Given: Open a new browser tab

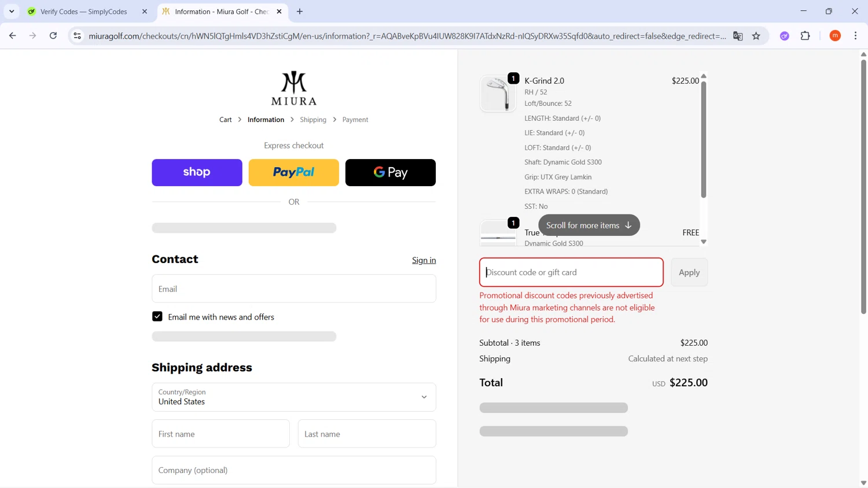Looking at the screenshot, I should click(x=300, y=12).
